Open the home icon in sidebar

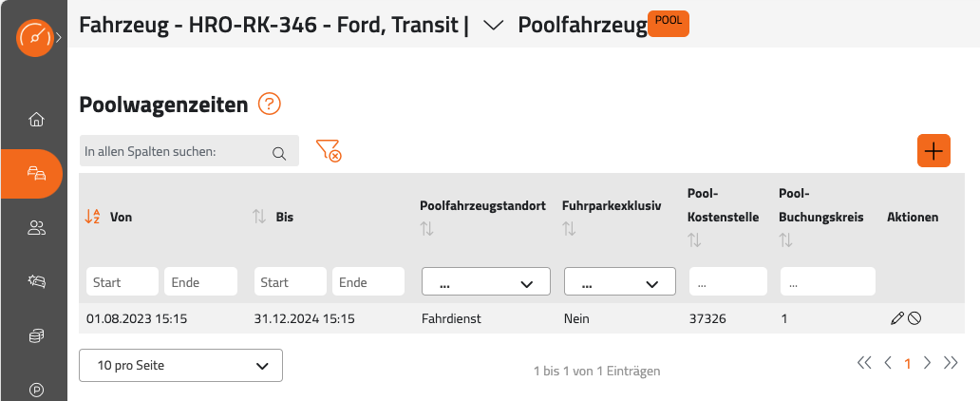(x=37, y=119)
